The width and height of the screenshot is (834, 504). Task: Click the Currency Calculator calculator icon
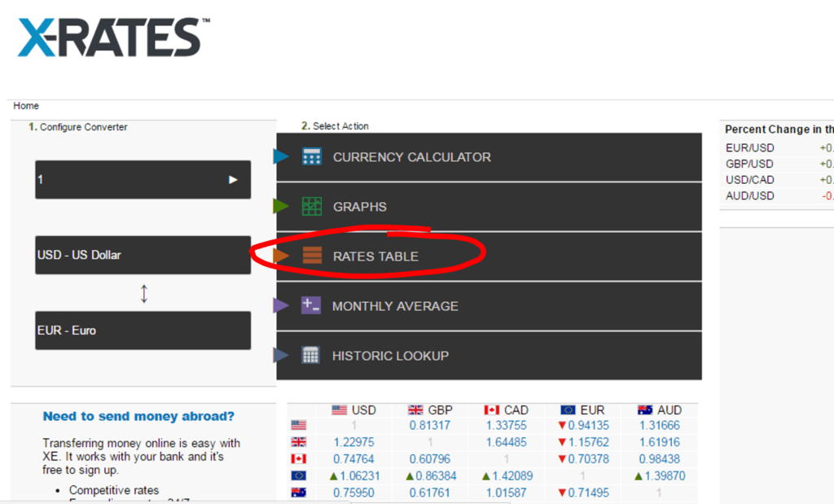click(311, 157)
